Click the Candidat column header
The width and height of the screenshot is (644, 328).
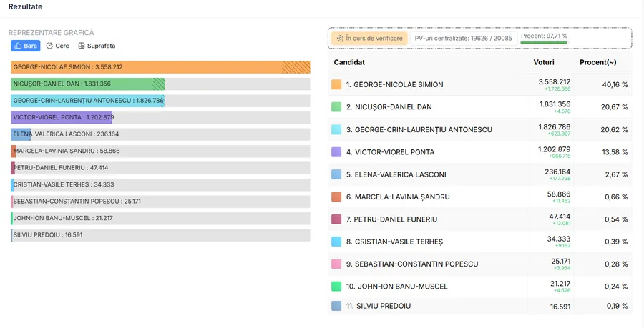350,63
